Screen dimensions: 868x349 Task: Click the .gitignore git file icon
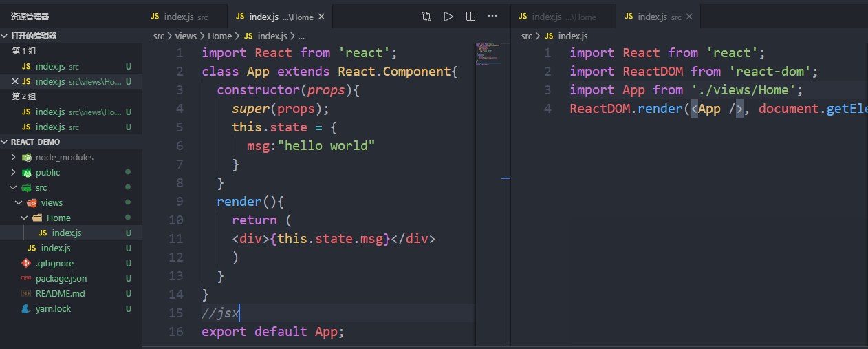[26, 263]
